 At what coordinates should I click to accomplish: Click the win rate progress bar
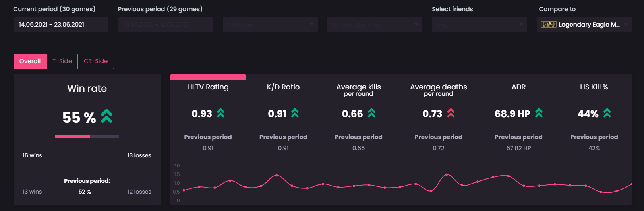tap(87, 137)
